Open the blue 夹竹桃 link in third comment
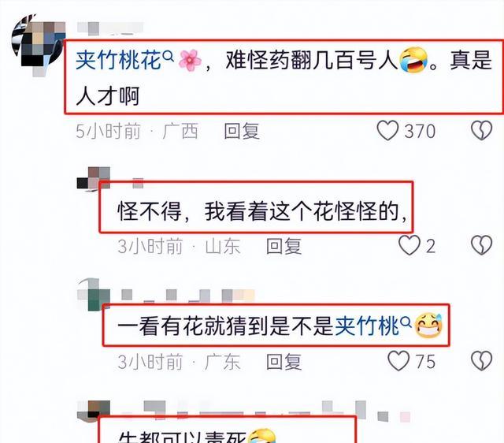The width and height of the screenshot is (504, 443). click(x=367, y=326)
